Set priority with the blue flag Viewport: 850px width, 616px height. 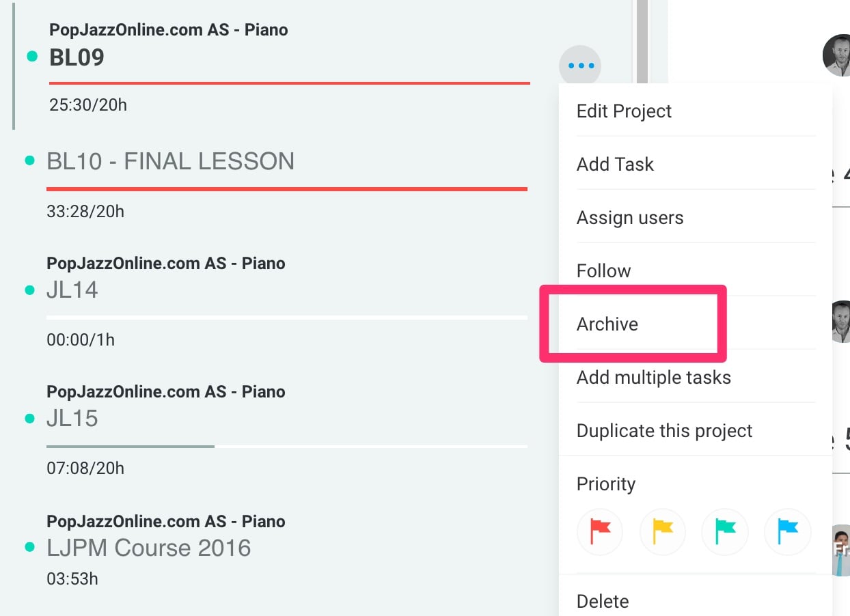click(788, 531)
